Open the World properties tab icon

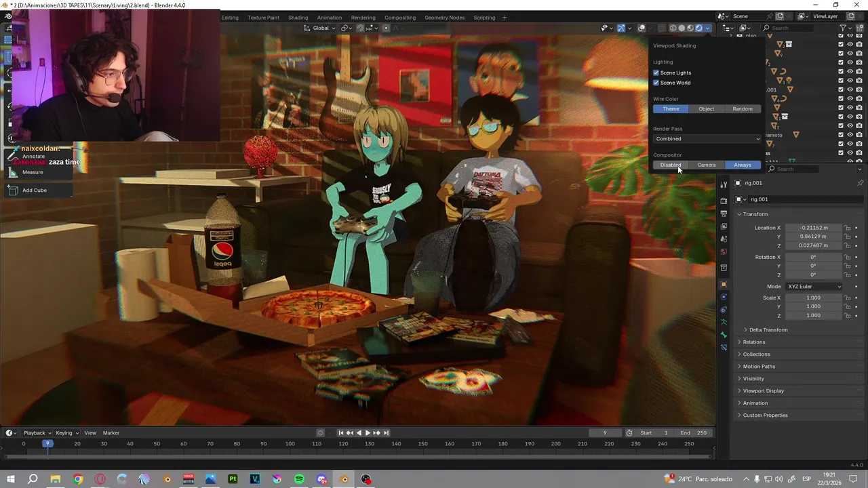(x=724, y=252)
